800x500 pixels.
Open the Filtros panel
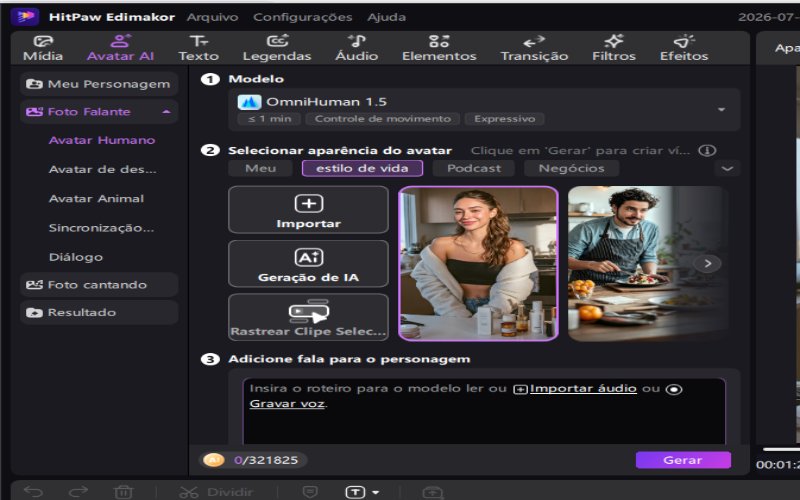(614, 48)
